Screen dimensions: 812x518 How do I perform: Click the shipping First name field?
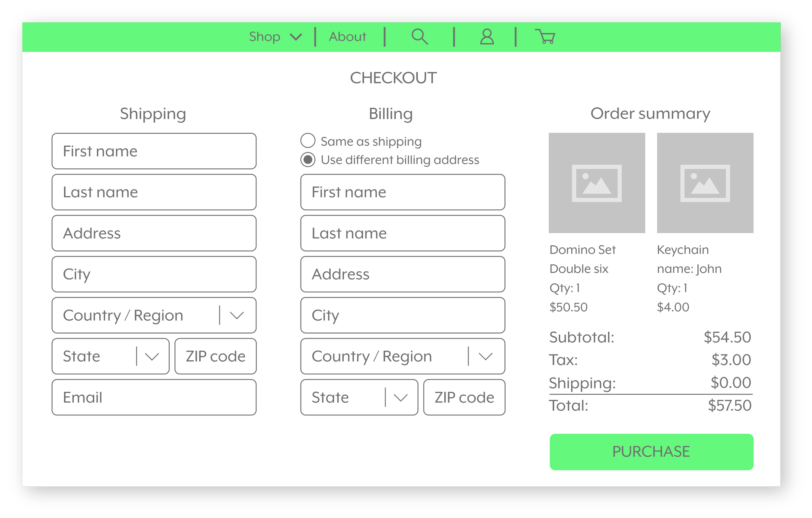tap(153, 151)
